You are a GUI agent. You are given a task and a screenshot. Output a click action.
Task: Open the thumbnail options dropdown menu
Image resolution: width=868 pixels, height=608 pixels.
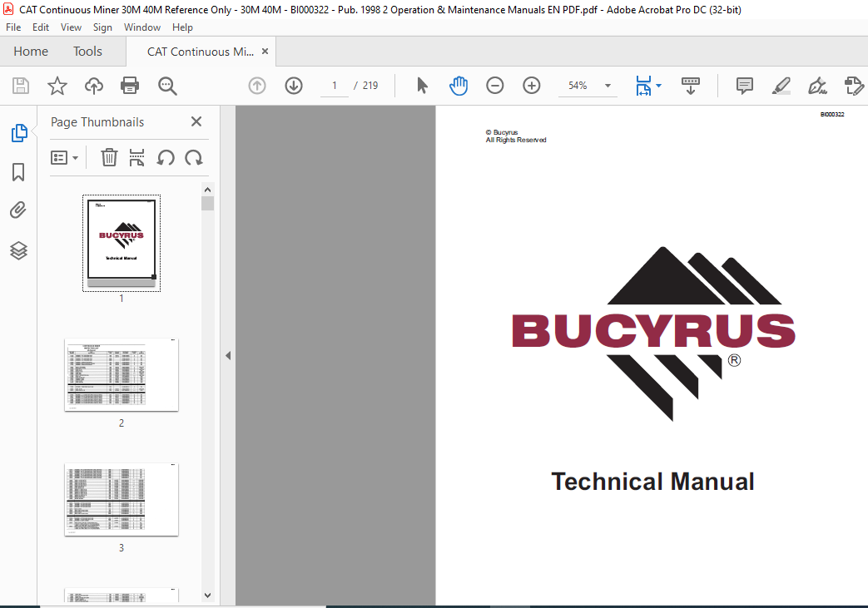click(64, 158)
